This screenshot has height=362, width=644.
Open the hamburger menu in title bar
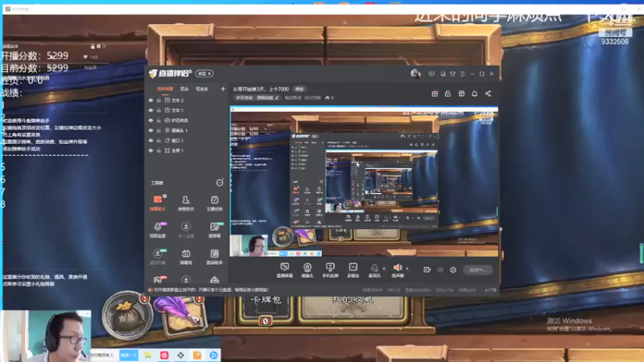pyautogui.click(x=462, y=74)
